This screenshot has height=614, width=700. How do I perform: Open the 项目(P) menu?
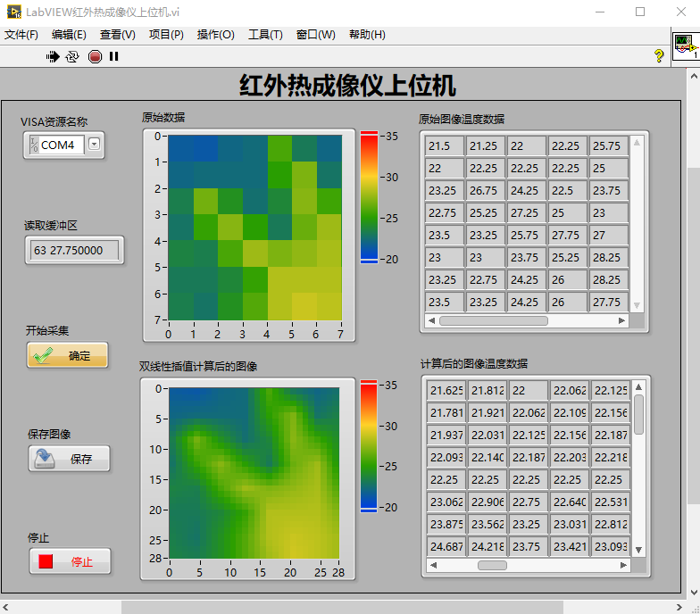[166, 35]
